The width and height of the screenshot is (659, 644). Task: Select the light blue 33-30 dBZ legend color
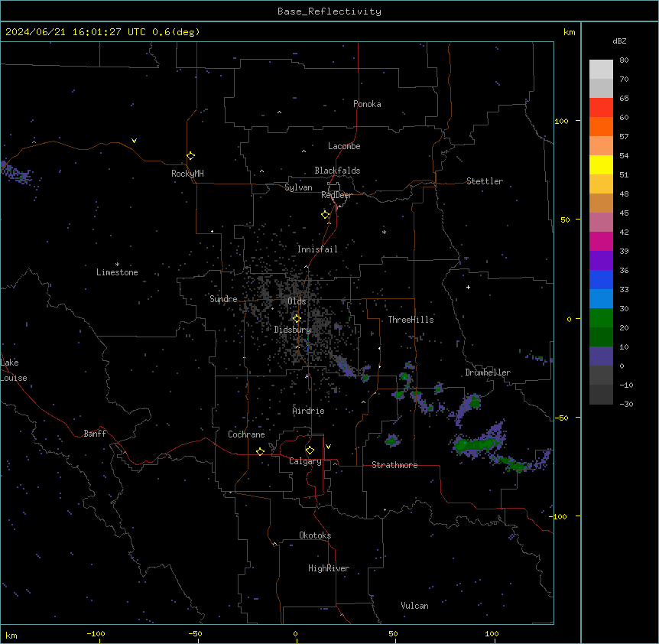click(x=601, y=299)
